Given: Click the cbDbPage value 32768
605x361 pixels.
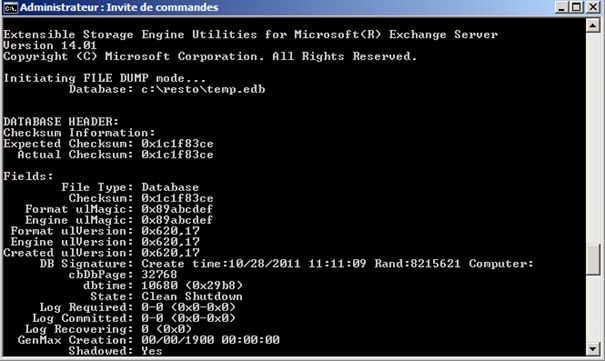Looking at the screenshot, I should [159, 275].
